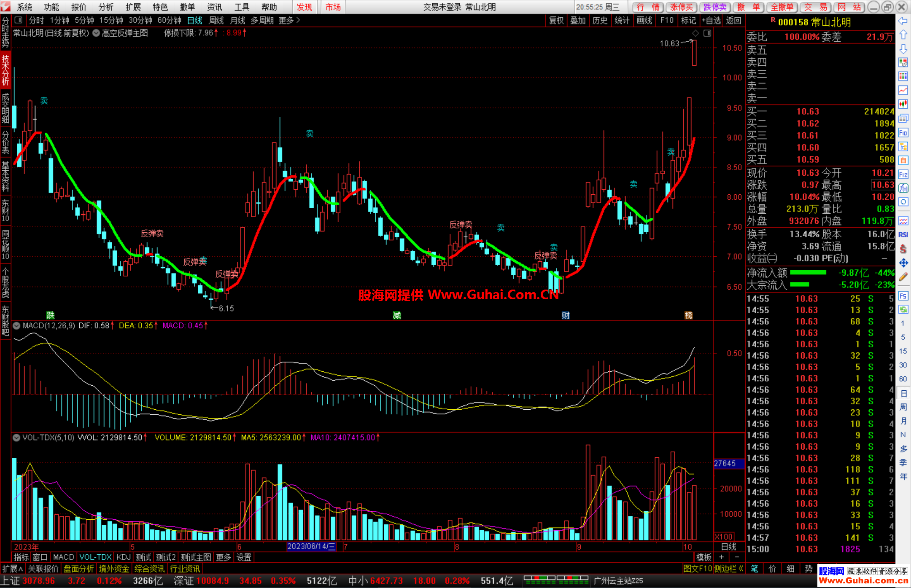The image size is (911, 588).
Task: Click the plus zoom-in button near 模板
Action: 721,557
